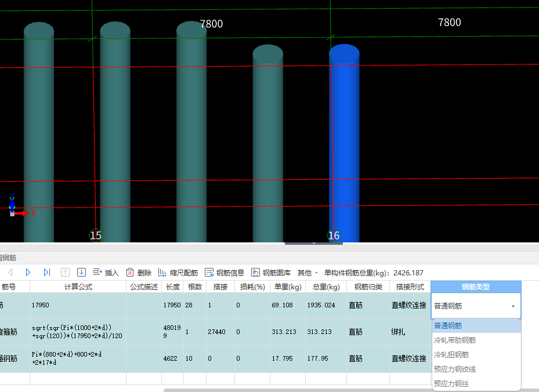Go to next rebar record arrow
Screen dimensions: 539x392
pyautogui.click(x=28, y=273)
